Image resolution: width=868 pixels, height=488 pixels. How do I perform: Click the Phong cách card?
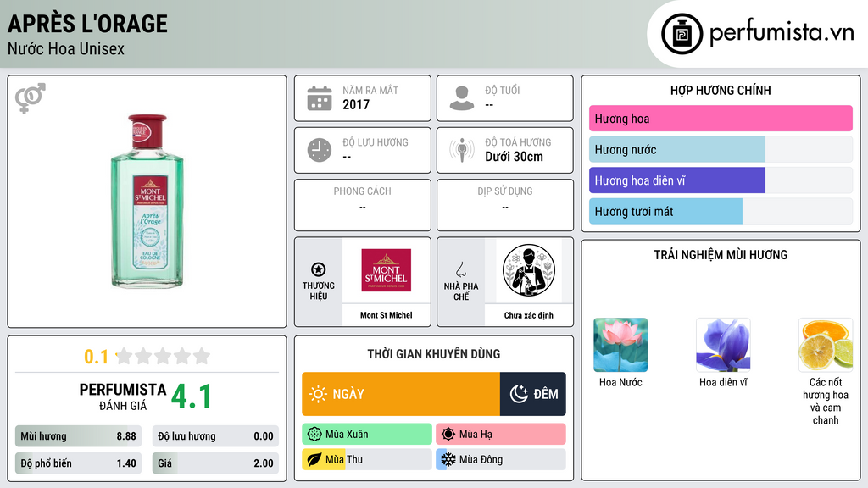pyautogui.click(x=363, y=205)
